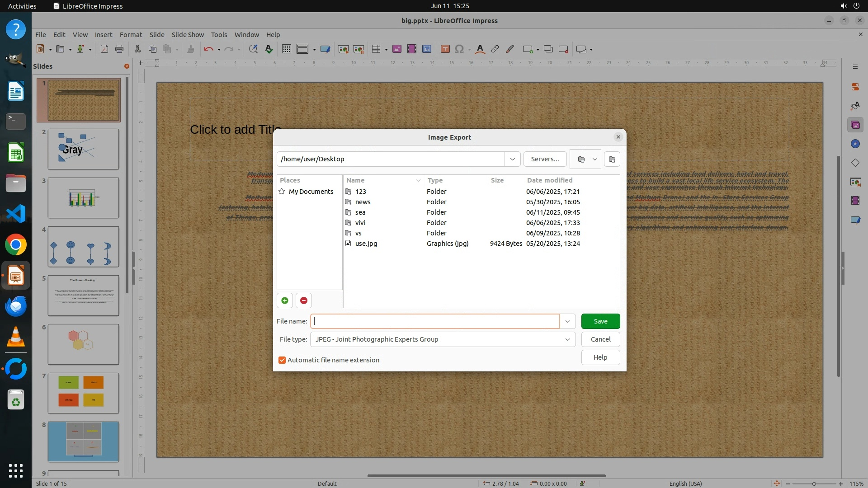Click the Servers... button
This screenshot has height=488, width=868.
pyautogui.click(x=545, y=159)
